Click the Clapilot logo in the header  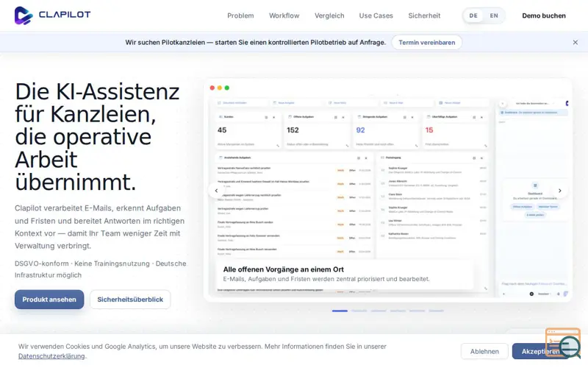tap(52, 15)
